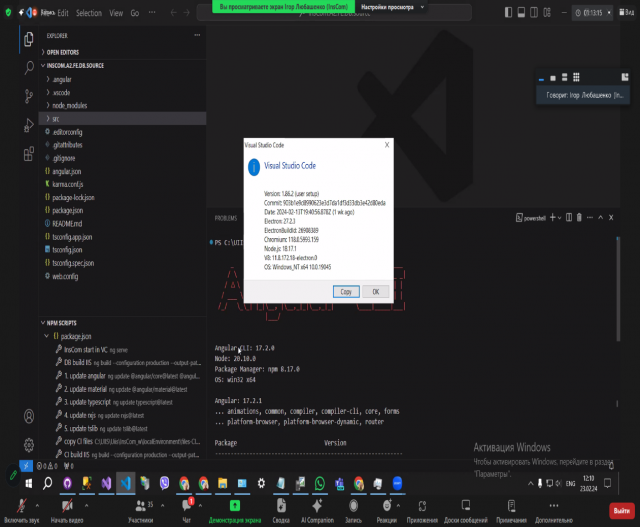This screenshot has height=527, width=640.
Task: Click Zoom Reactions button
Action: tap(387, 510)
